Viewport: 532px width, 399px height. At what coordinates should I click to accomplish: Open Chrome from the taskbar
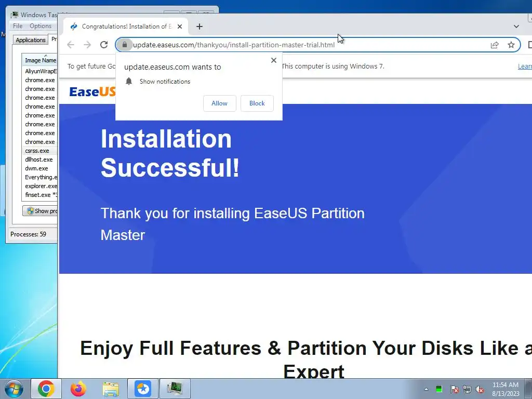46,389
